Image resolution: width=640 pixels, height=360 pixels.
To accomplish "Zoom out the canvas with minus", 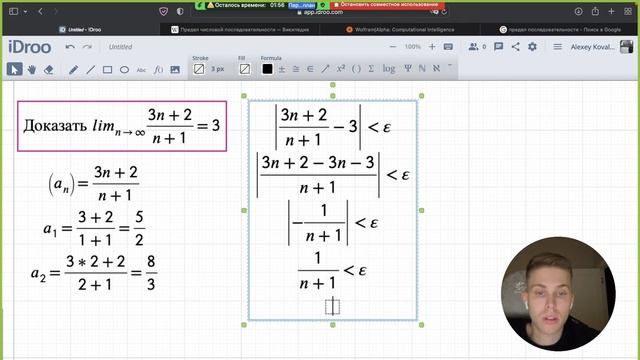I will tap(393, 47).
